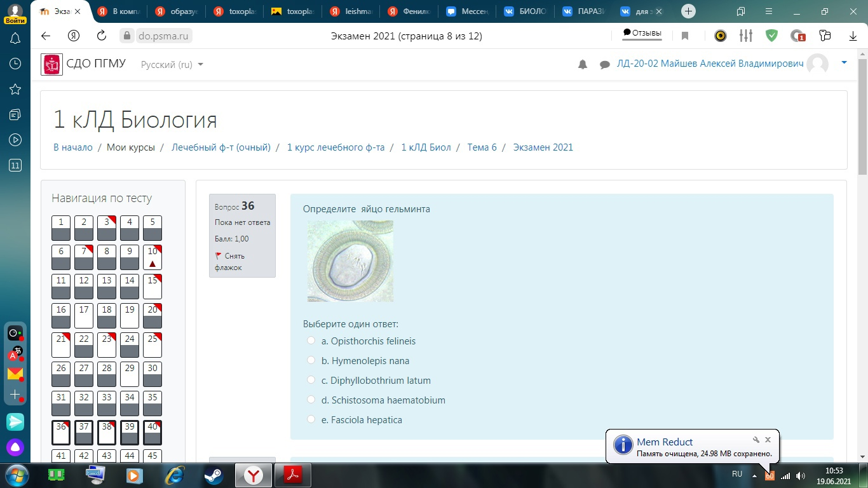The height and width of the screenshot is (488, 868).
Task: Open the Русский (ru) language dropdown
Action: (x=172, y=65)
